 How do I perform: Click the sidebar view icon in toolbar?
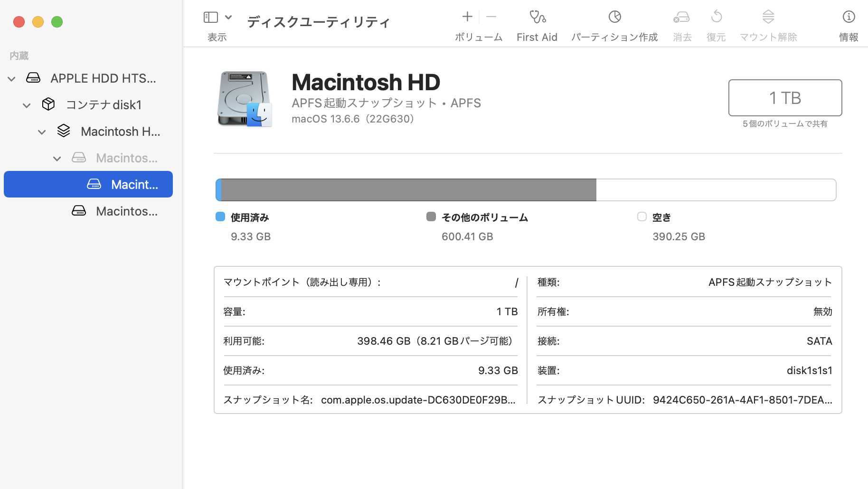(x=210, y=18)
